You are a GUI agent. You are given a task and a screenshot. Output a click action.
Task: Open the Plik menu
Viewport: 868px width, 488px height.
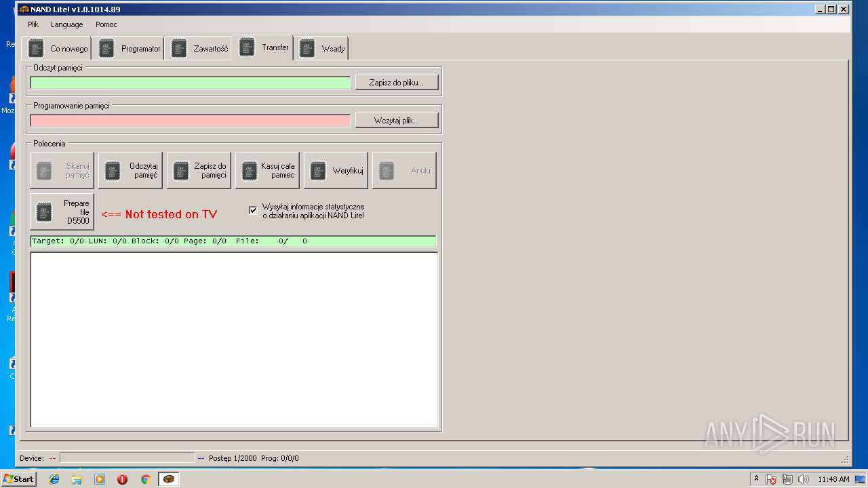33,24
